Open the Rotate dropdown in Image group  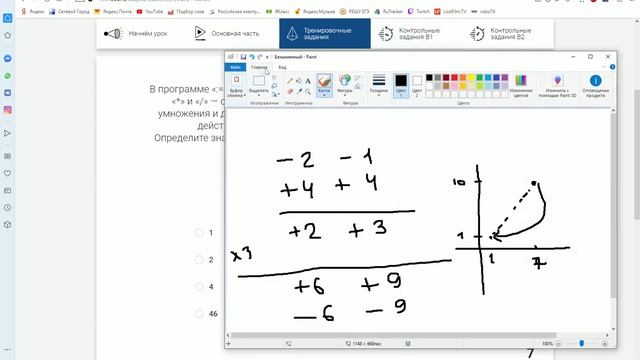click(x=275, y=95)
